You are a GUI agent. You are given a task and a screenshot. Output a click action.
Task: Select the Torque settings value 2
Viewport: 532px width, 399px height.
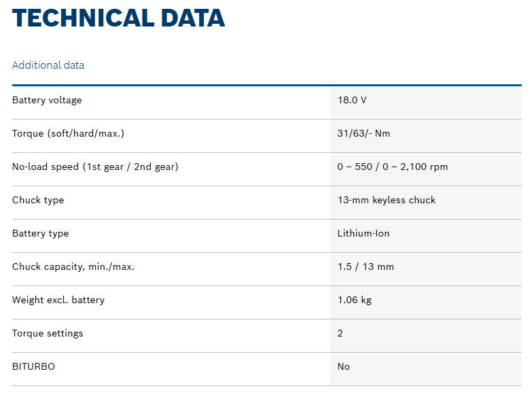340,334
